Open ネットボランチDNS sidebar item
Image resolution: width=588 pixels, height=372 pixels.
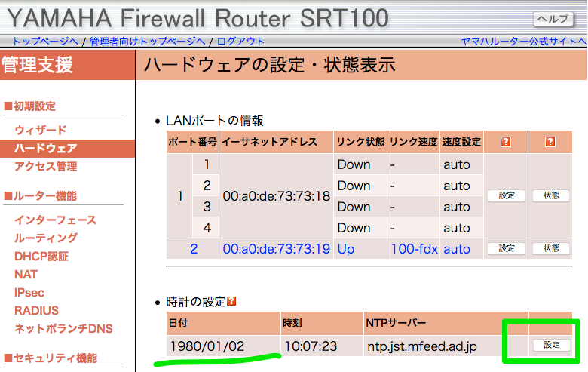[63, 329]
